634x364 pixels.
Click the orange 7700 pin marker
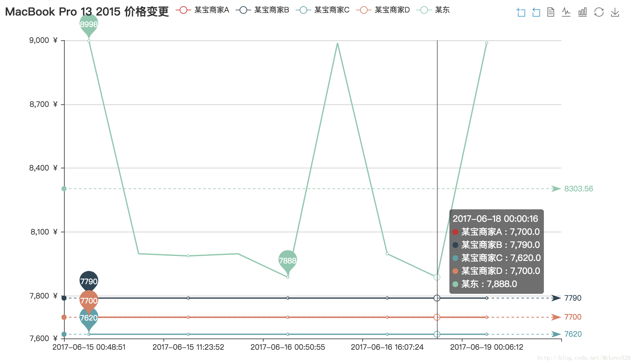[x=89, y=301]
